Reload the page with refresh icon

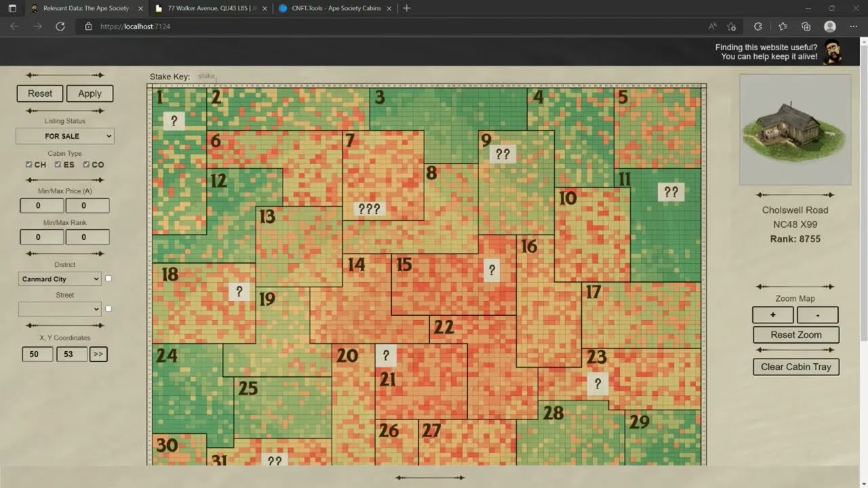tap(60, 26)
